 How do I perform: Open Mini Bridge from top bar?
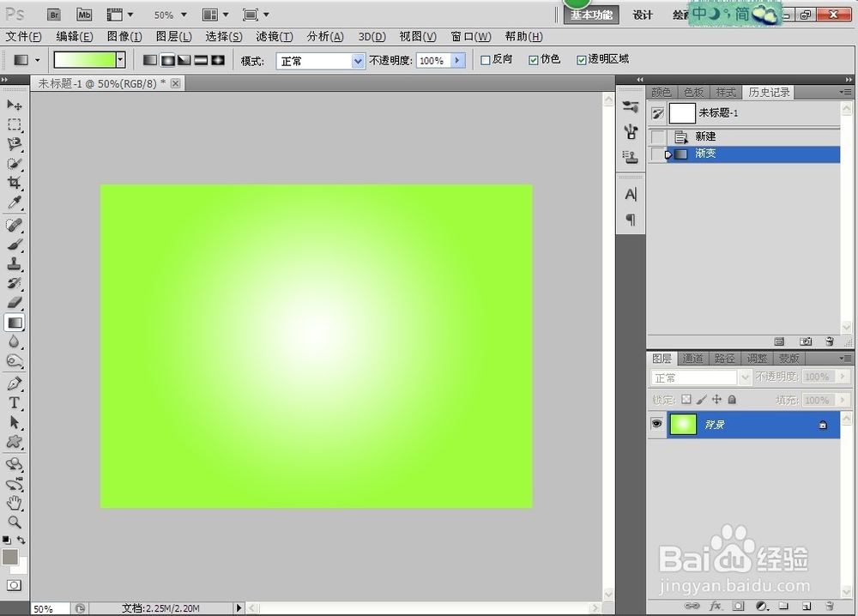click(x=84, y=15)
